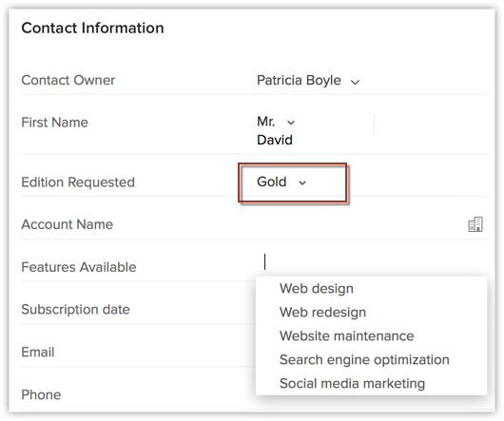Click the Gold edition value text
This screenshot has width=504, height=421.
click(x=271, y=182)
